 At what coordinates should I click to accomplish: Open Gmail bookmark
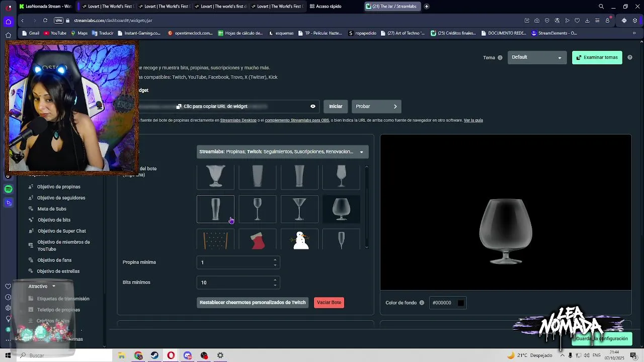31,33
